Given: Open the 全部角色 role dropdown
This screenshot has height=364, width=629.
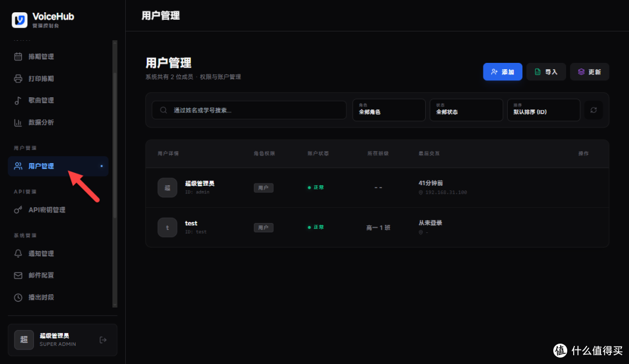Looking at the screenshot, I should coord(388,110).
